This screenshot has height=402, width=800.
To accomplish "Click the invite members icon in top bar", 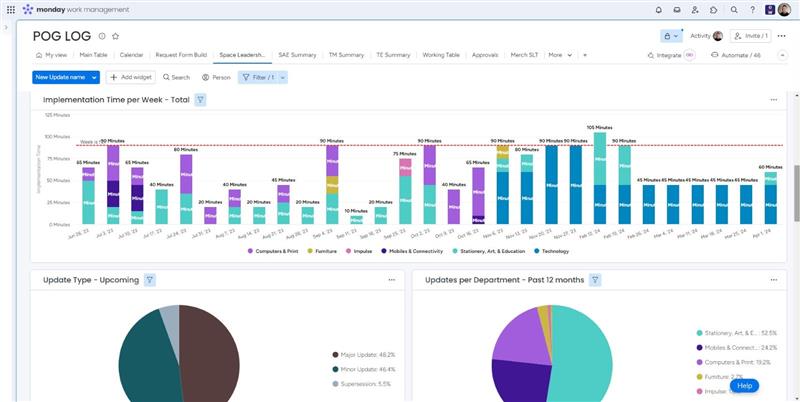I will click(x=695, y=9).
